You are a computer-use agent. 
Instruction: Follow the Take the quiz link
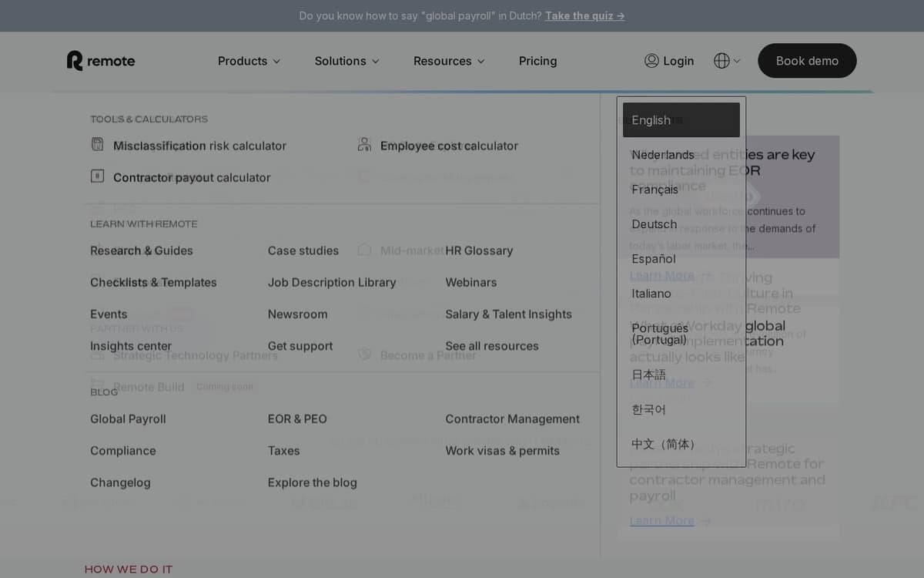pos(584,15)
